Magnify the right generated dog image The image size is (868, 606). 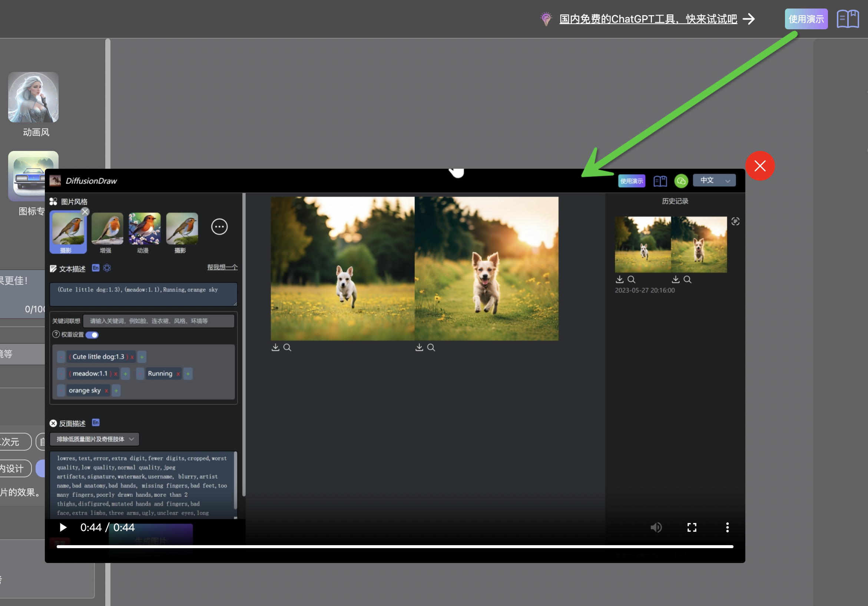tap(431, 347)
